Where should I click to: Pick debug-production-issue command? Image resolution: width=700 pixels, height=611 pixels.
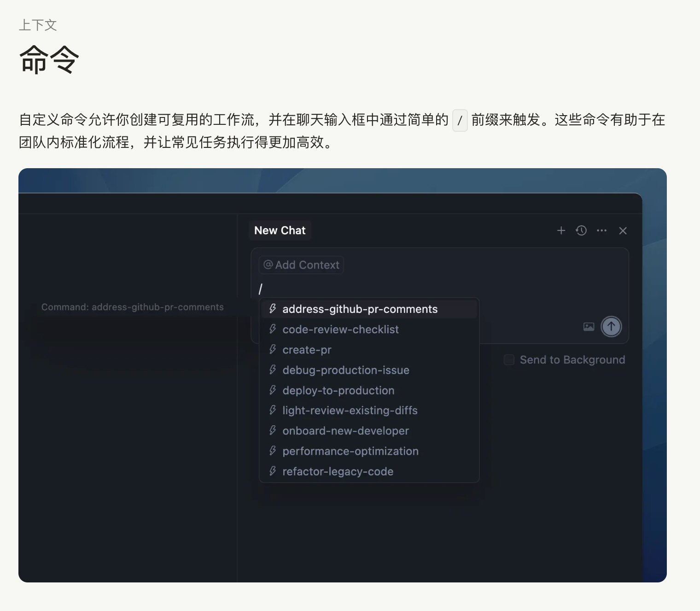[x=369, y=370]
